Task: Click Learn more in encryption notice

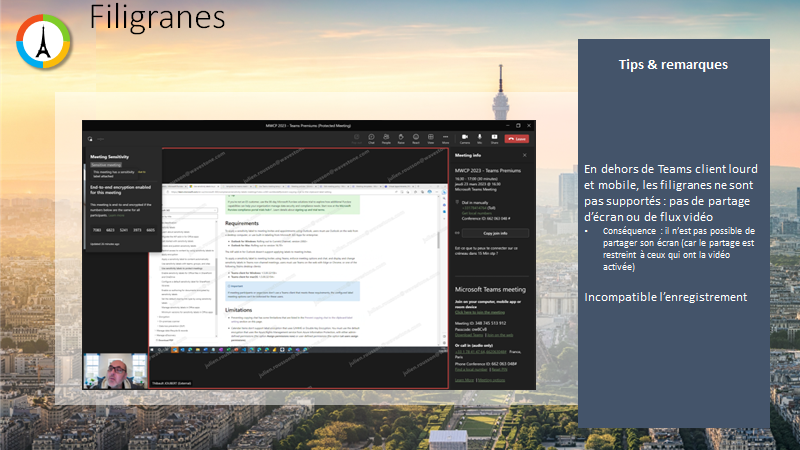Action: pos(116,215)
